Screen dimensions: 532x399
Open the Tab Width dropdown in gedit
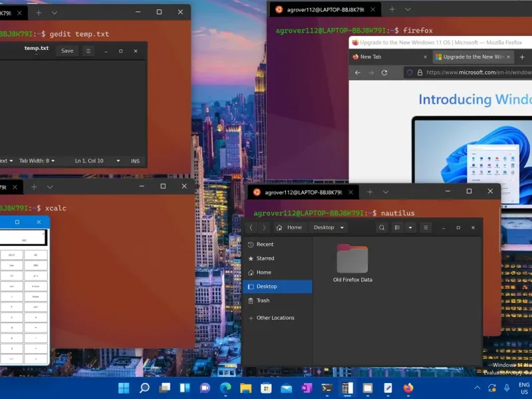click(37, 161)
